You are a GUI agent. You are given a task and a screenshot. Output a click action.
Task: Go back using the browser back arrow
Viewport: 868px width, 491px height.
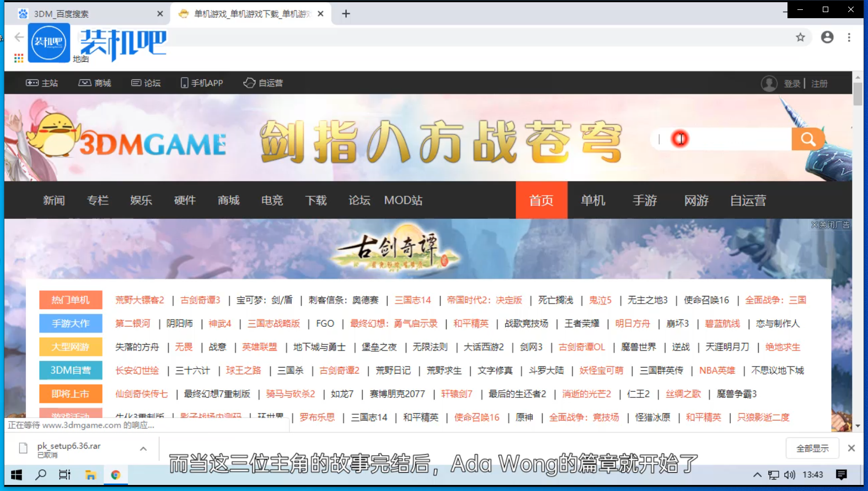coord(19,37)
